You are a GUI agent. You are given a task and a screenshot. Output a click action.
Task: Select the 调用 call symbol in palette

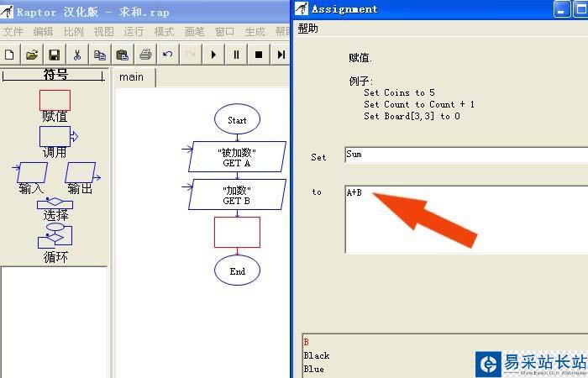[58, 142]
